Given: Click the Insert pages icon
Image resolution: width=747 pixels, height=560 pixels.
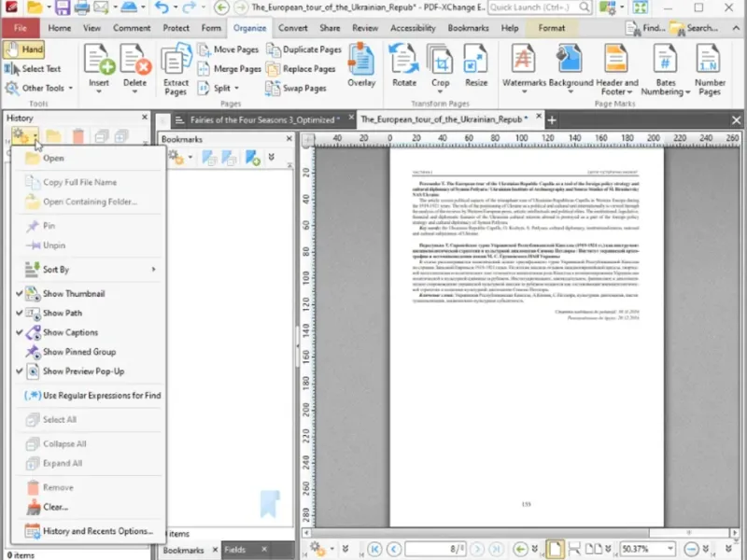Looking at the screenshot, I should [99, 59].
